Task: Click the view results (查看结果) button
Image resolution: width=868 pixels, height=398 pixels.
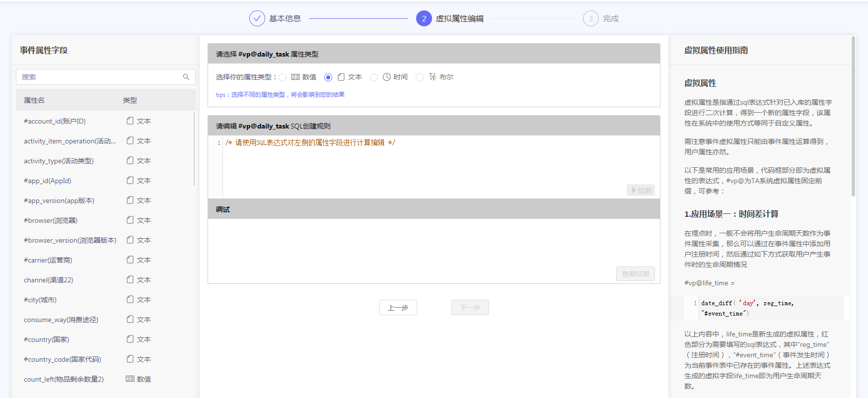Action: pos(635,273)
